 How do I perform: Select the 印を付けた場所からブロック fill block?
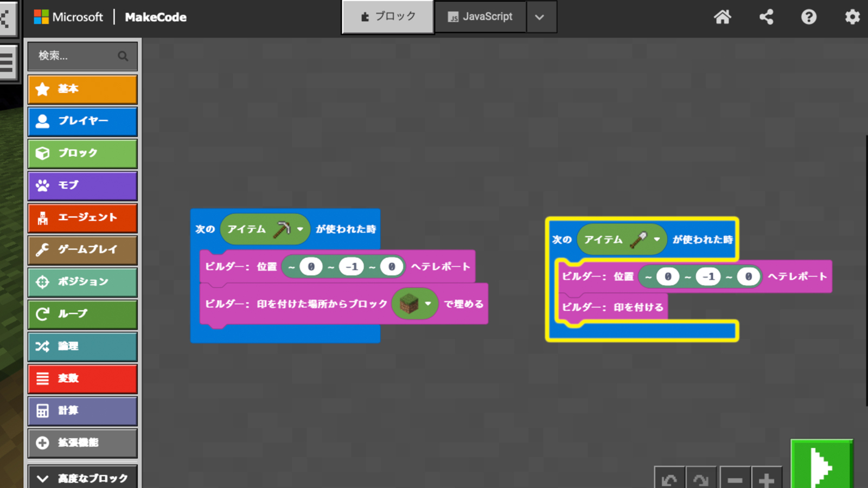point(343,304)
